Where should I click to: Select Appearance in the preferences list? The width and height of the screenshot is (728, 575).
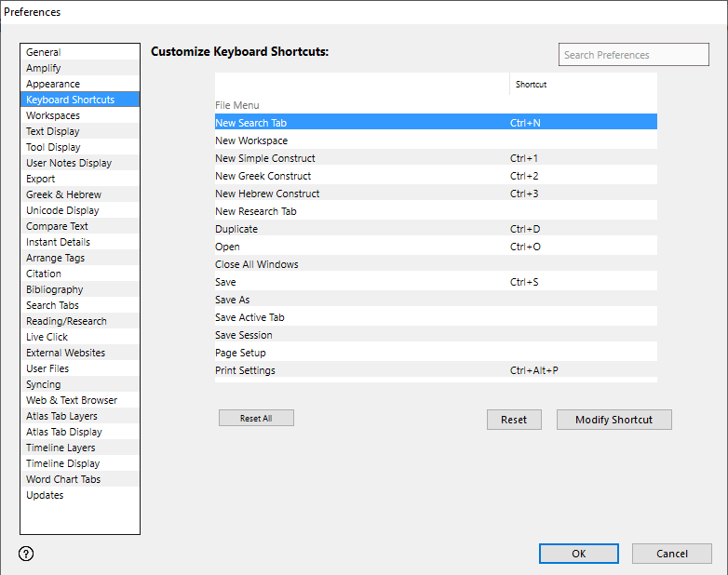coord(53,84)
